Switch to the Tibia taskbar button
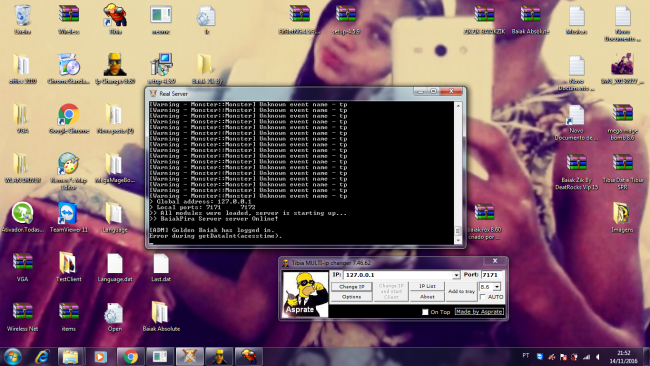650x366 pixels. coord(249,356)
